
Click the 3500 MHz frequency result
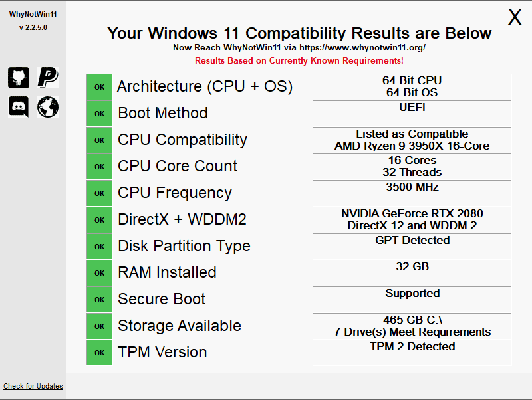coord(412,187)
